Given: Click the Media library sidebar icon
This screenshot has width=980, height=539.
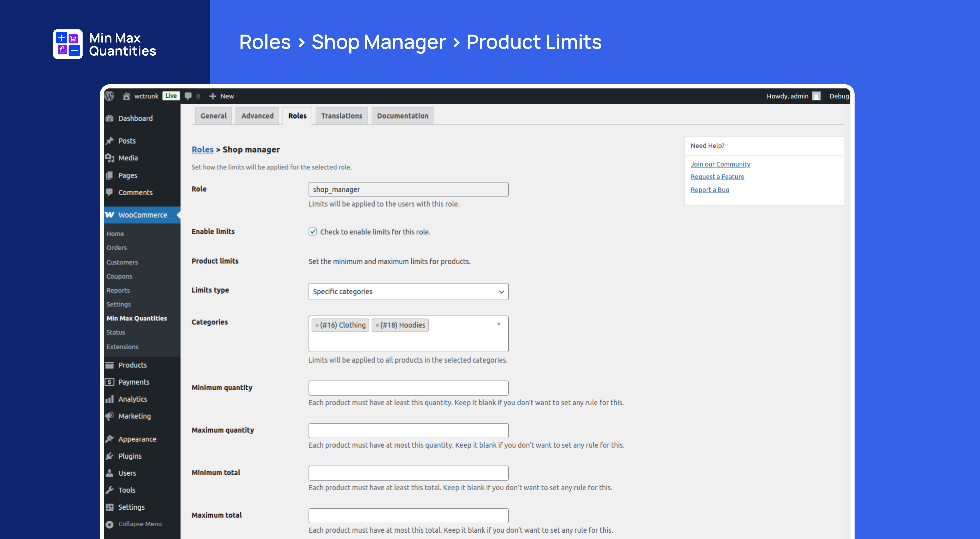Looking at the screenshot, I should pos(110,158).
